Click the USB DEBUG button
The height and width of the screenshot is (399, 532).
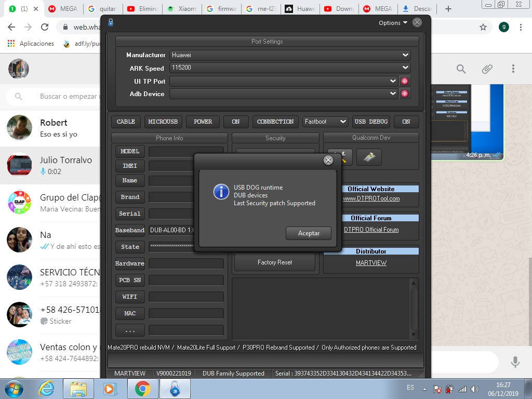click(x=371, y=122)
